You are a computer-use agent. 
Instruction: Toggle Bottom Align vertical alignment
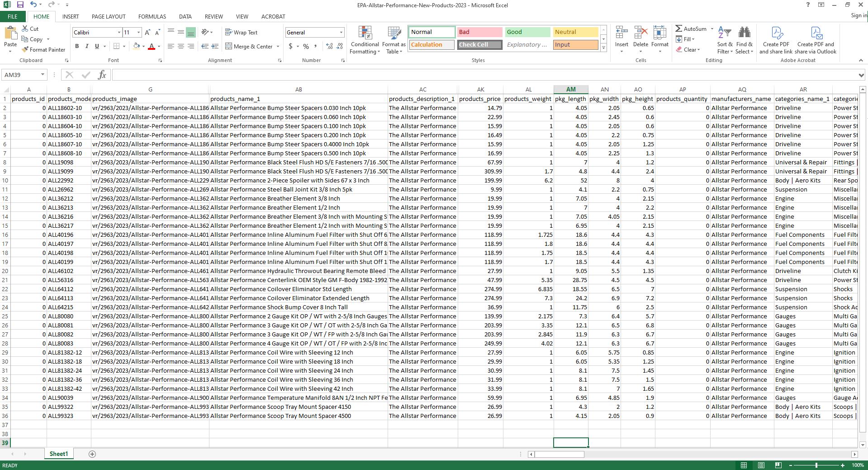190,32
